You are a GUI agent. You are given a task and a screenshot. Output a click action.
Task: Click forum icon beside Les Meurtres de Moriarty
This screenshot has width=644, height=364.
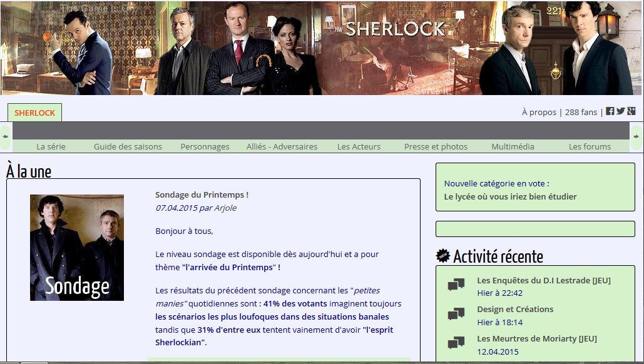[x=456, y=343]
